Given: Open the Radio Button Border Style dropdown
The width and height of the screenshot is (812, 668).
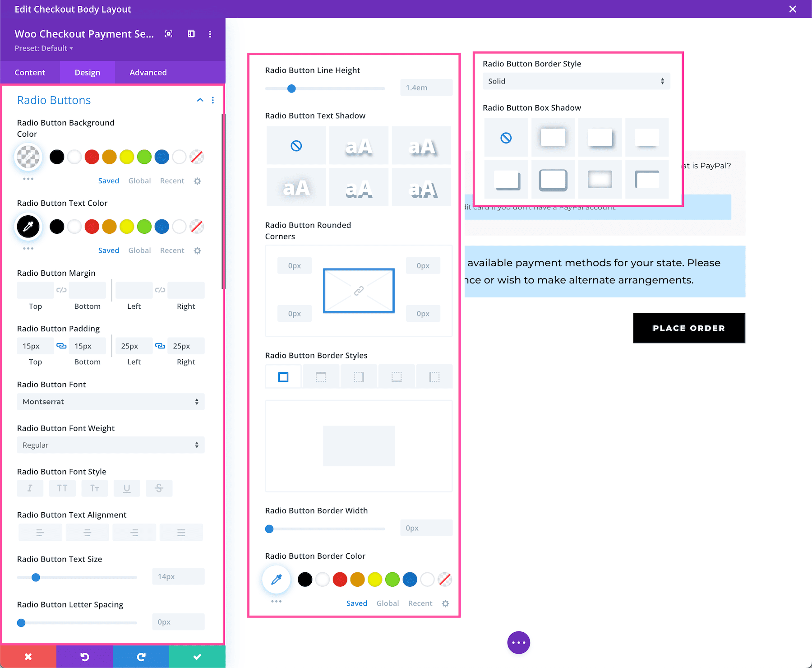Looking at the screenshot, I should pos(576,81).
